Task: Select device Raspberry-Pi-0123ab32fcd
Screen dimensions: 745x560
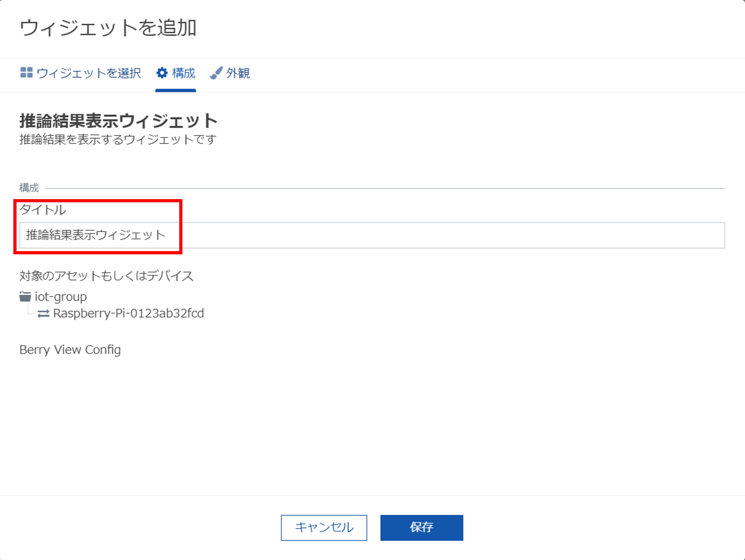Action: click(128, 314)
